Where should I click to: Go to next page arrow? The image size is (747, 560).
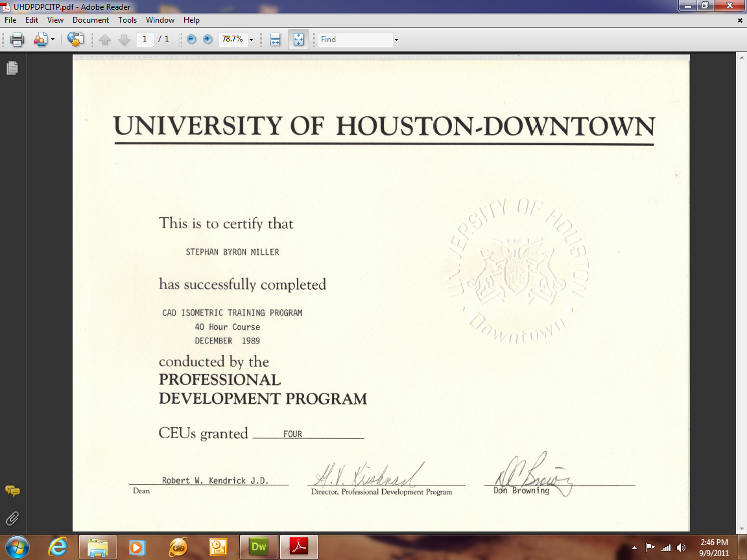[124, 40]
